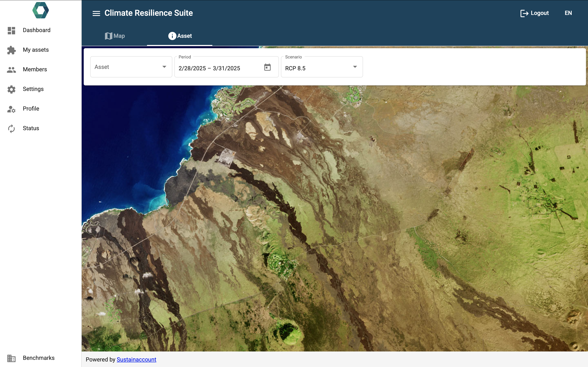Viewport: 588px width, 367px height.
Task: Click the Members people icon
Action: (x=11, y=70)
